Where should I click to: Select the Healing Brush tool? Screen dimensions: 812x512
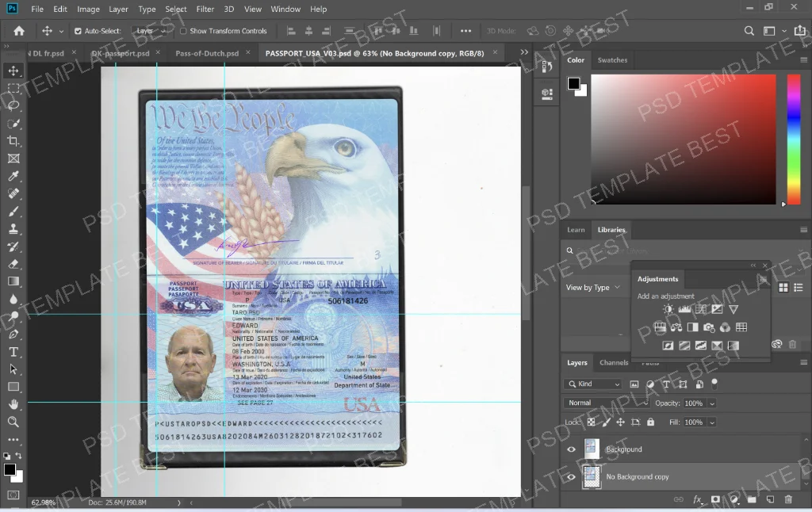[x=13, y=193]
